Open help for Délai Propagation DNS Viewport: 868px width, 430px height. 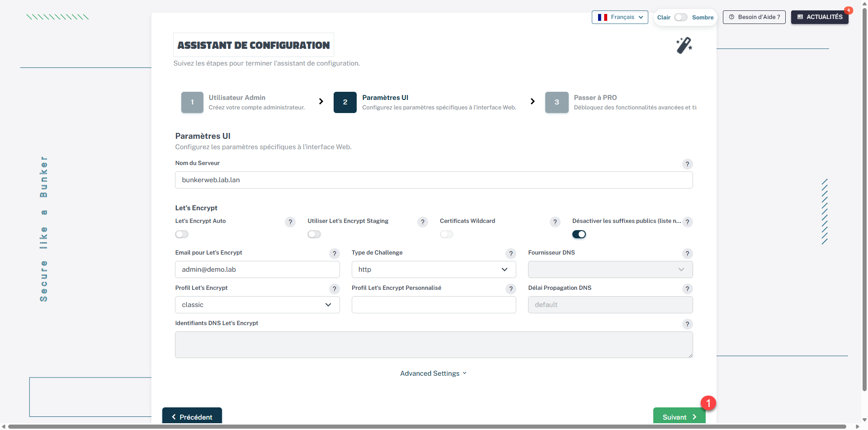tap(687, 289)
